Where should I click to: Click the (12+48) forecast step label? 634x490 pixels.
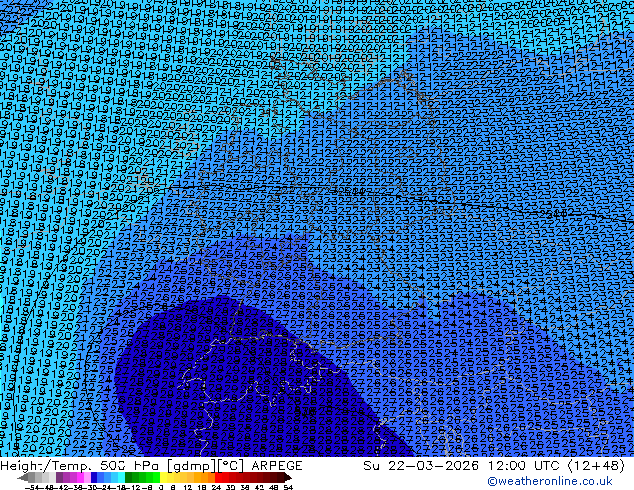pyautogui.click(x=596, y=466)
